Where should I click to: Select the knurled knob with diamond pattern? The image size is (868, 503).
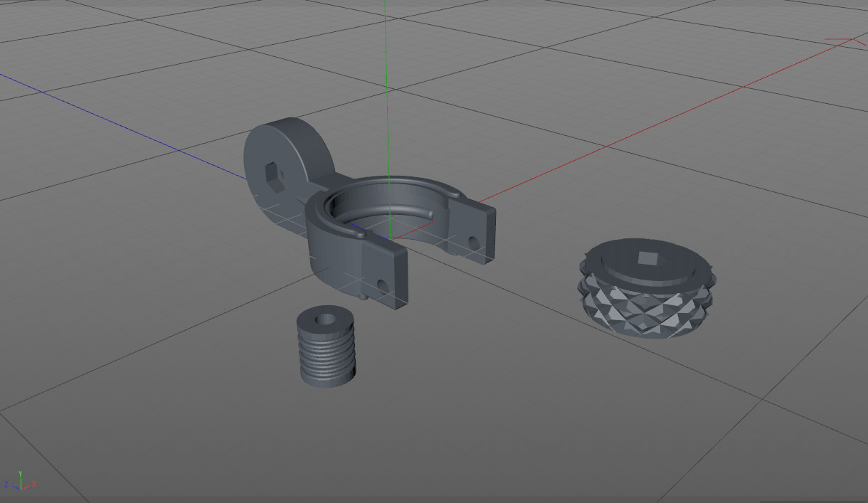(x=647, y=288)
